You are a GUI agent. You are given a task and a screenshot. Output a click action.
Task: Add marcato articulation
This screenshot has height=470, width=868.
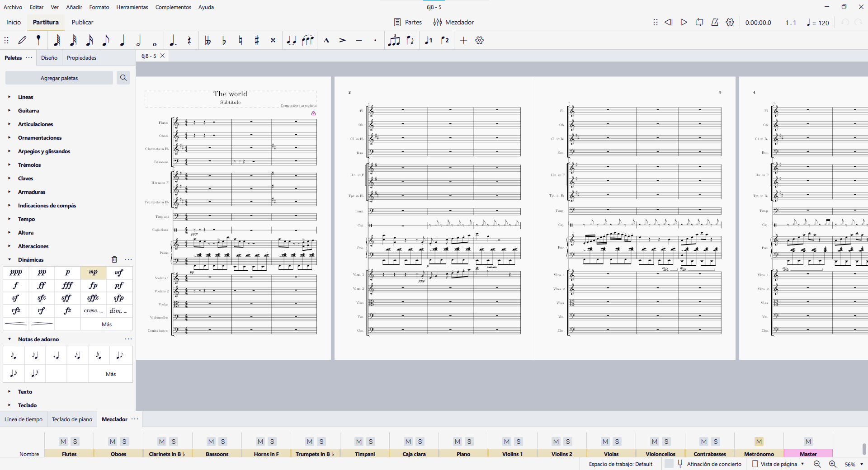coord(326,40)
